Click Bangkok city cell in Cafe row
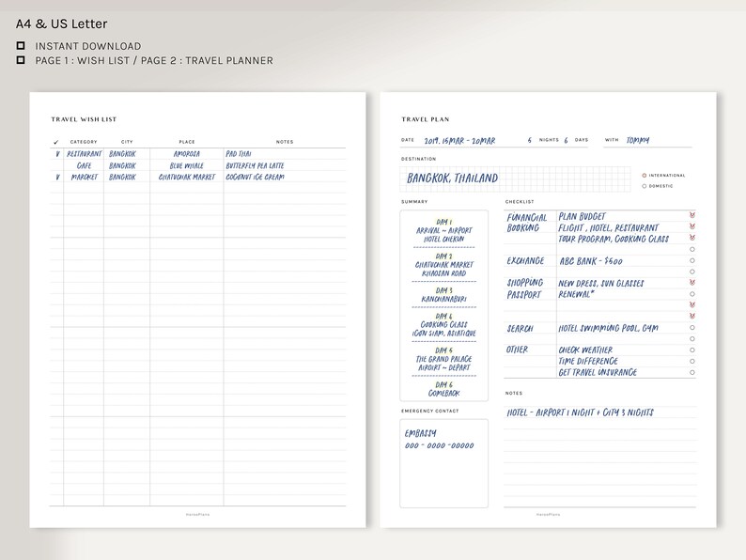 click(122, 165)
